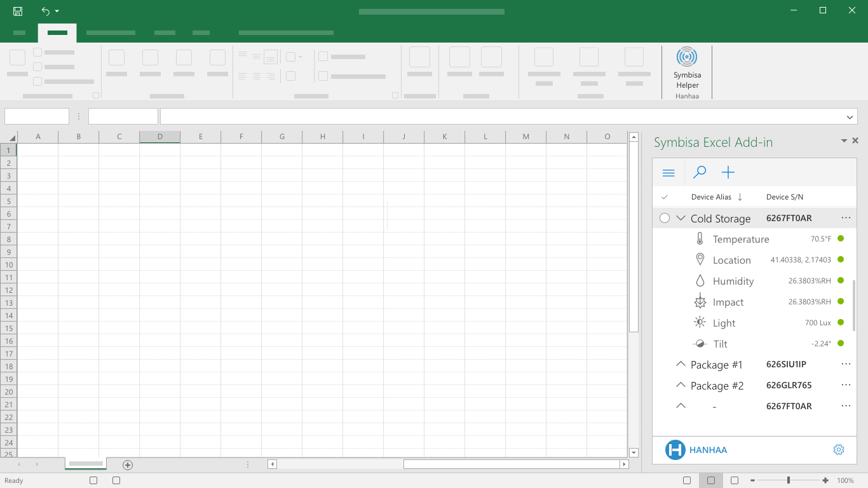Select the row 10 header
868x488 pixels.
8,264
